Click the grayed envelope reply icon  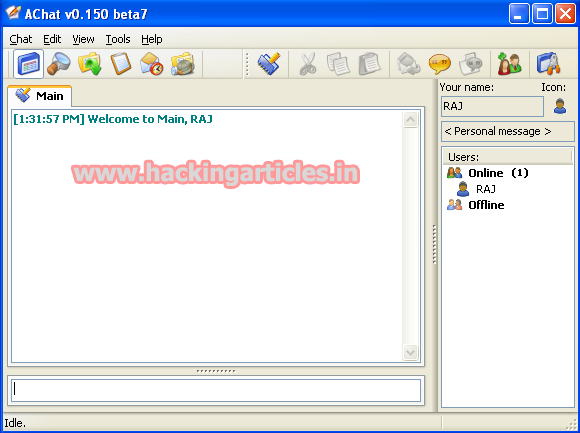click(x=408, y=64)
